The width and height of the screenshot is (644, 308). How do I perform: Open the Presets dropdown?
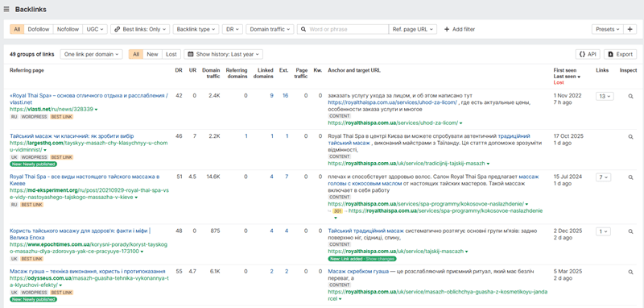(x=608, y=29)
